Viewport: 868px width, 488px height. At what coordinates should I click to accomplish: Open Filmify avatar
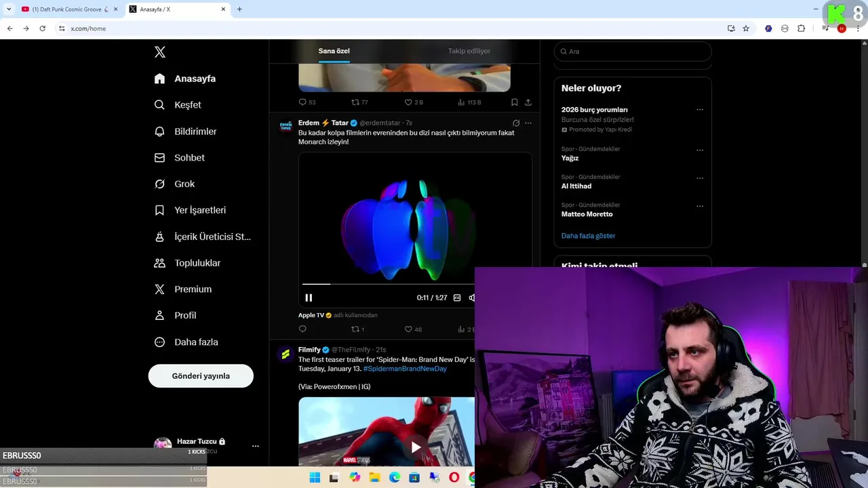[x=285, y=354]
